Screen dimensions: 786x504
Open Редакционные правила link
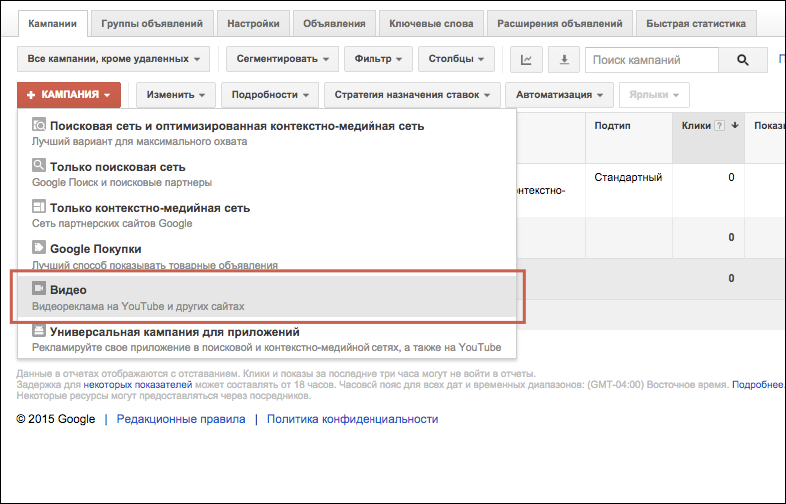coord(181,419)
